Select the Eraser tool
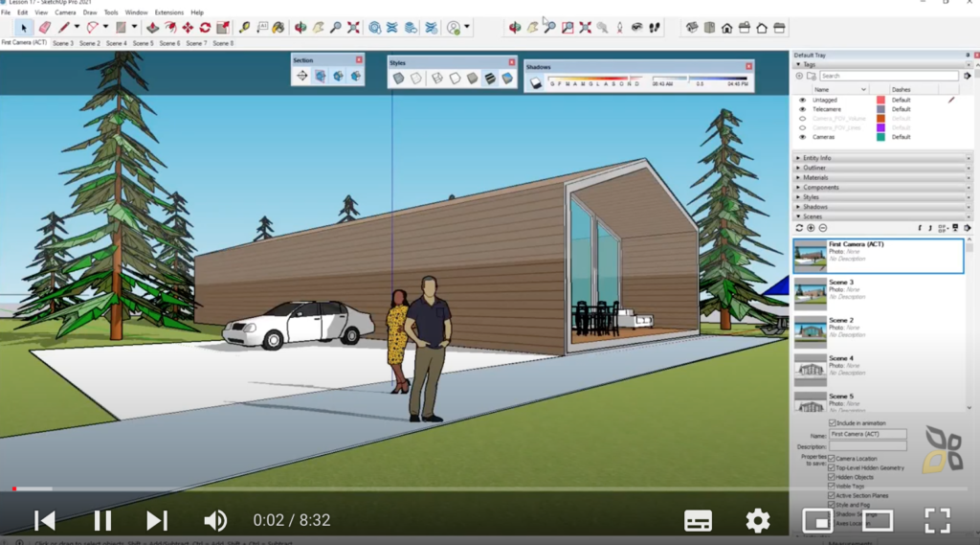 (44, 28)
